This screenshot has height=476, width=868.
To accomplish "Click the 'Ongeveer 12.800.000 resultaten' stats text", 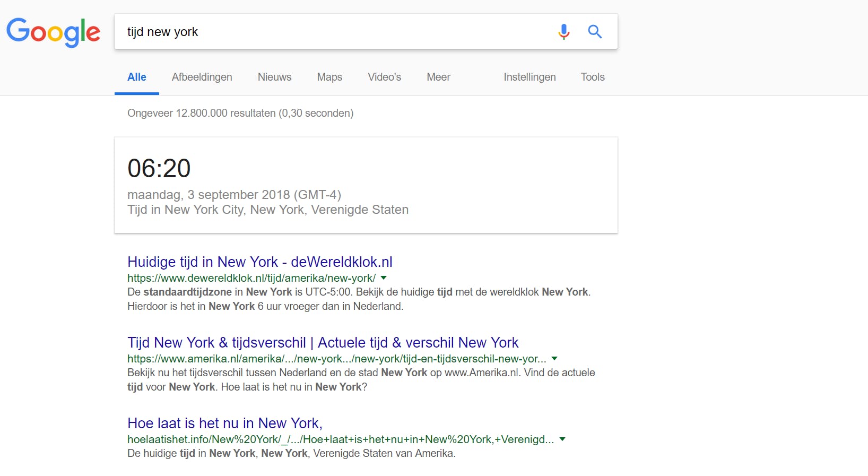I will click(x=240, y=113).
